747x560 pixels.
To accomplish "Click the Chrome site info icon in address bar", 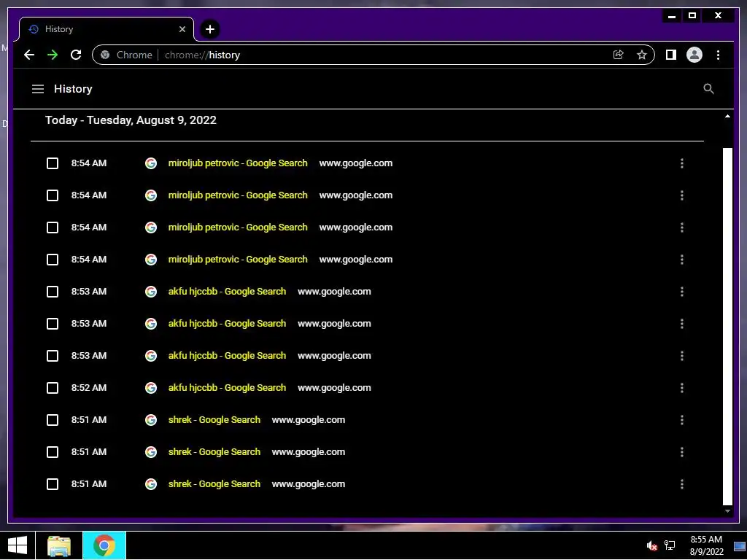I will tap(105, 55).
